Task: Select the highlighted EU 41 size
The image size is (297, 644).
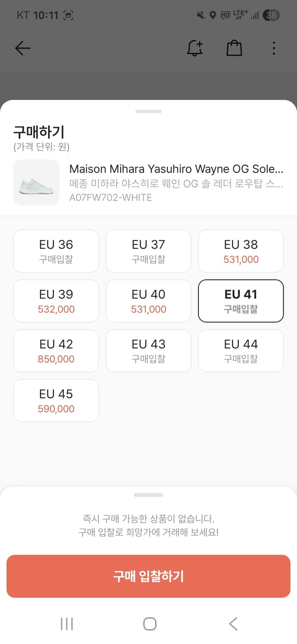Action: click(241, 301)
